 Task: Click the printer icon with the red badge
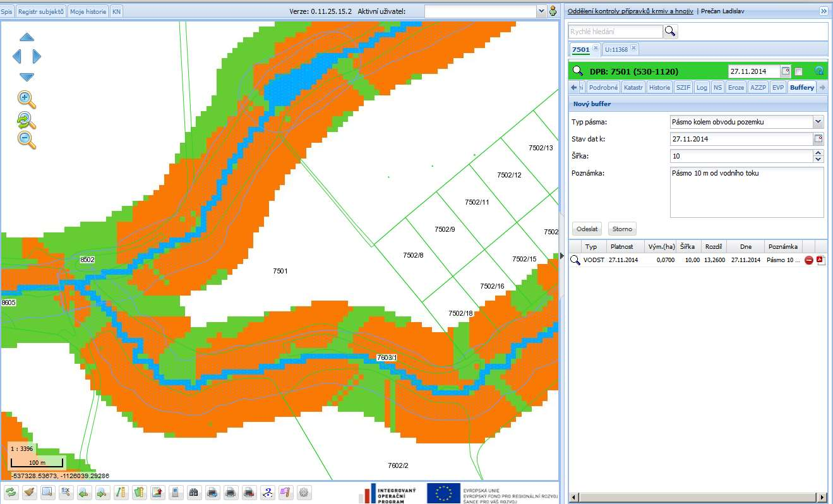249,492
